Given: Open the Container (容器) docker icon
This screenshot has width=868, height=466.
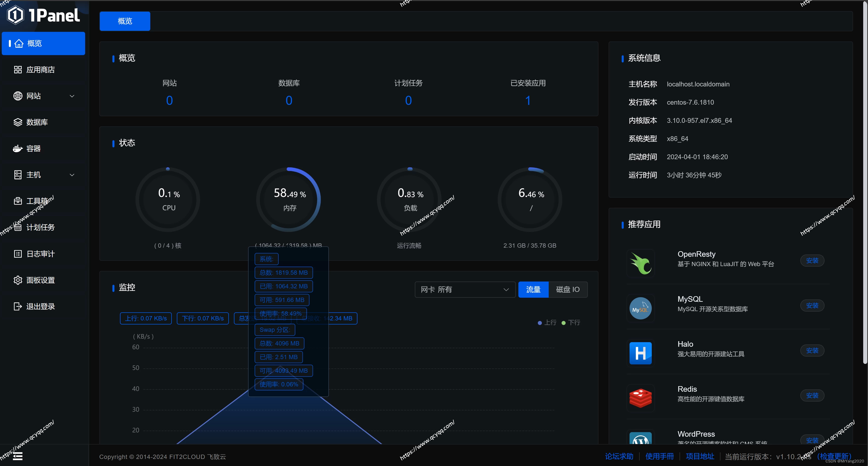Looking at the screenshot, I should coord(18,148).
